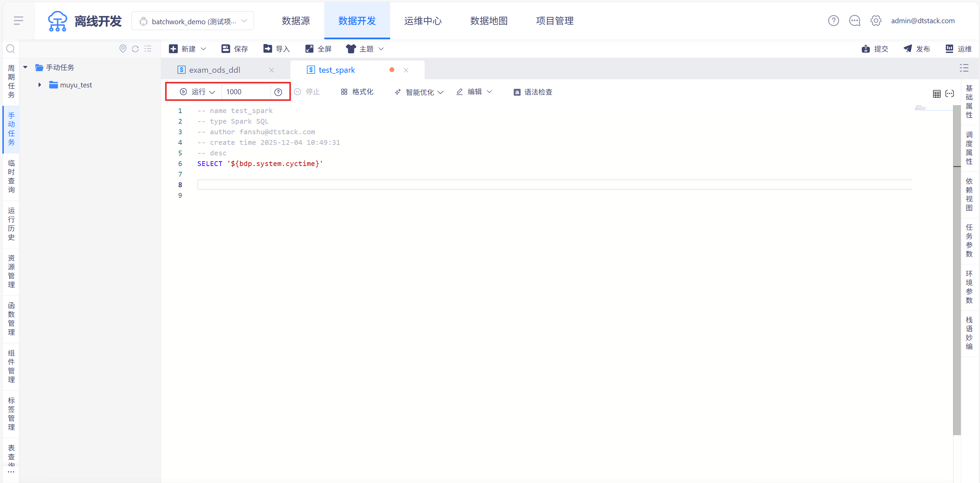Screen dimensions: 980x483
Task: Click the 1000 row limit input field
Action: coord(246,92)
